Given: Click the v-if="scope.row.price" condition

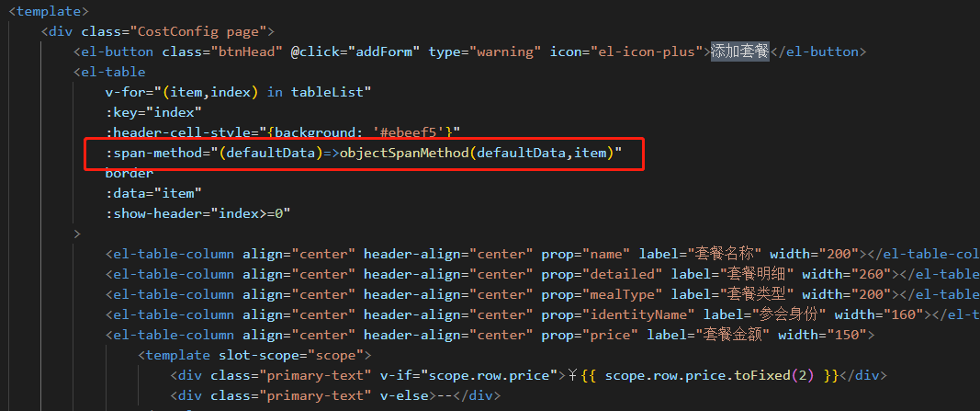Looking at the screenshot, I should click(x=468, y=375).
